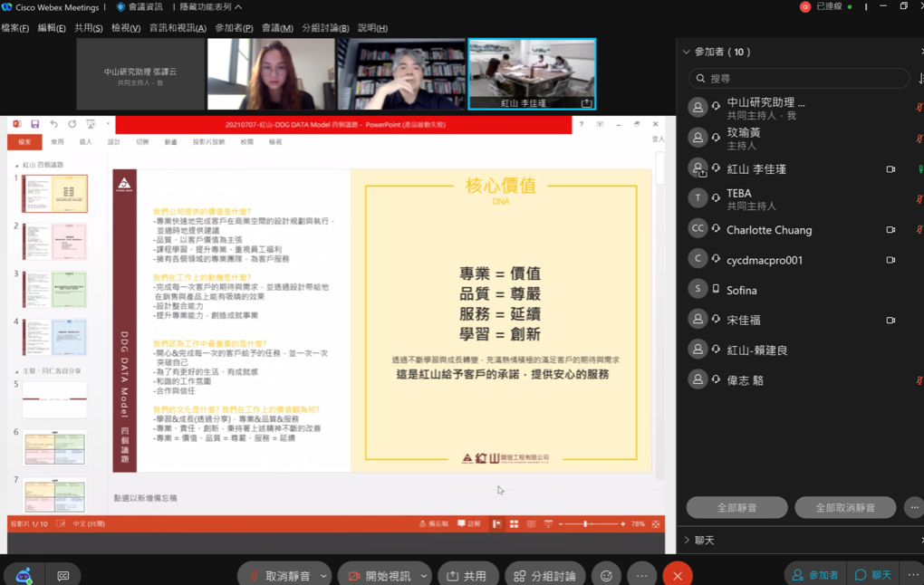Open the 參加者(P) menu

coord(234,28)
